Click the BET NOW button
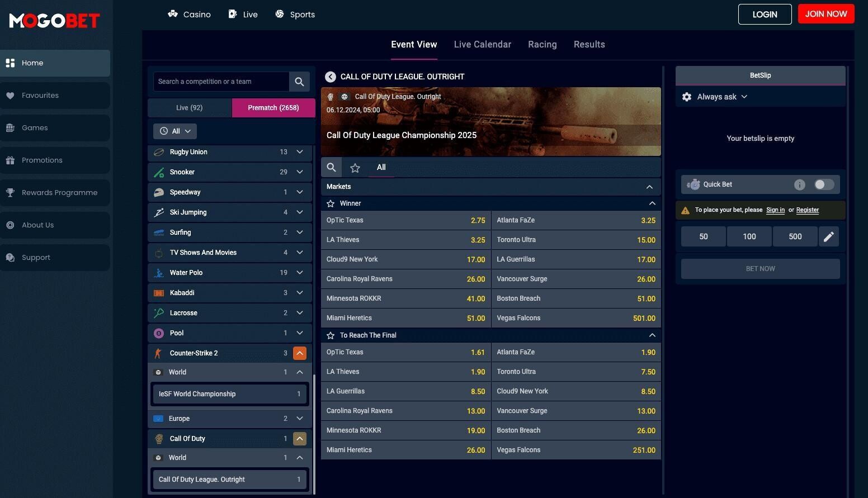This screenshot has width=868, height=498. point(761,269)
